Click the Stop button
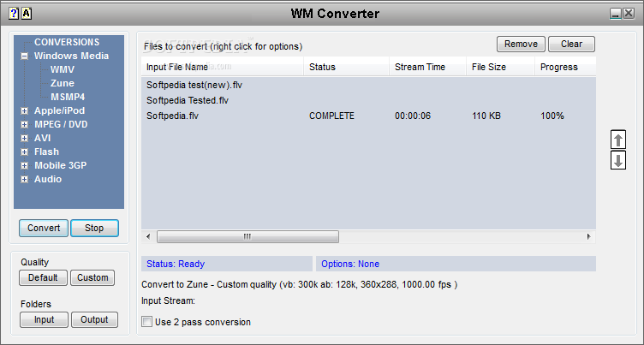 [94, 228]
